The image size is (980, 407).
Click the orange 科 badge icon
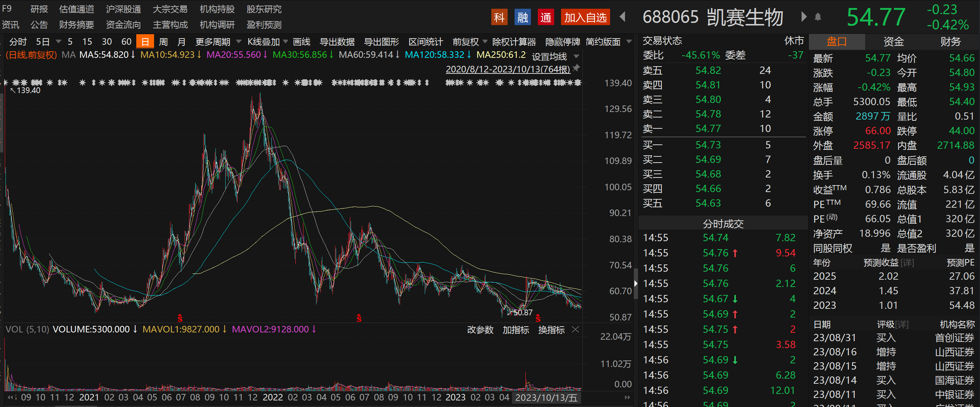coord(499,17)
